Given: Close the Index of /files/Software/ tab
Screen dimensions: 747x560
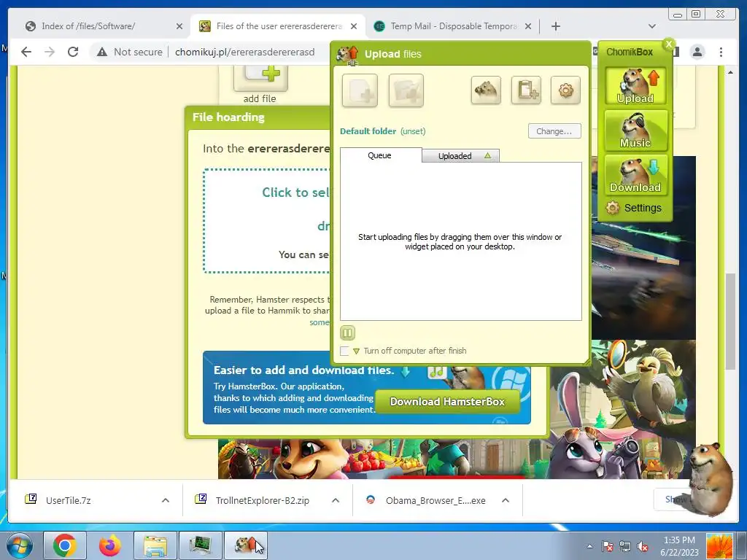Looking at the screenshot, I should (179, 26).
